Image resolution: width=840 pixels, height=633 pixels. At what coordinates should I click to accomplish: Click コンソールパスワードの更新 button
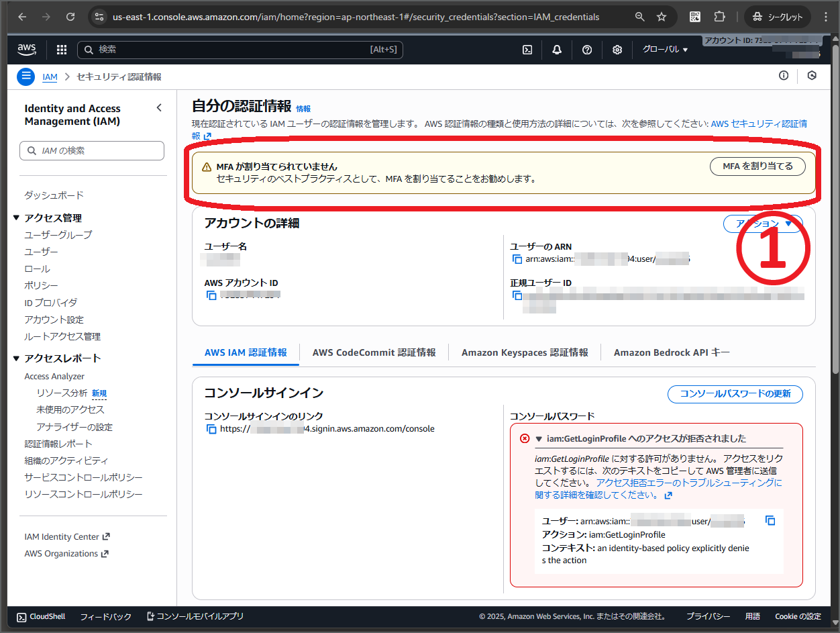pos(735,393)
